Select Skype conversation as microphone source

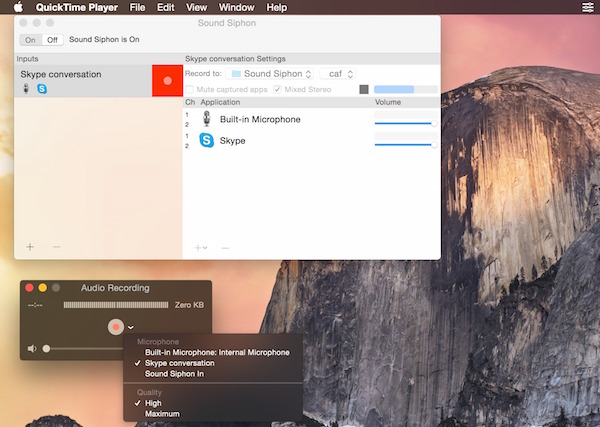(x=179, y=363)
